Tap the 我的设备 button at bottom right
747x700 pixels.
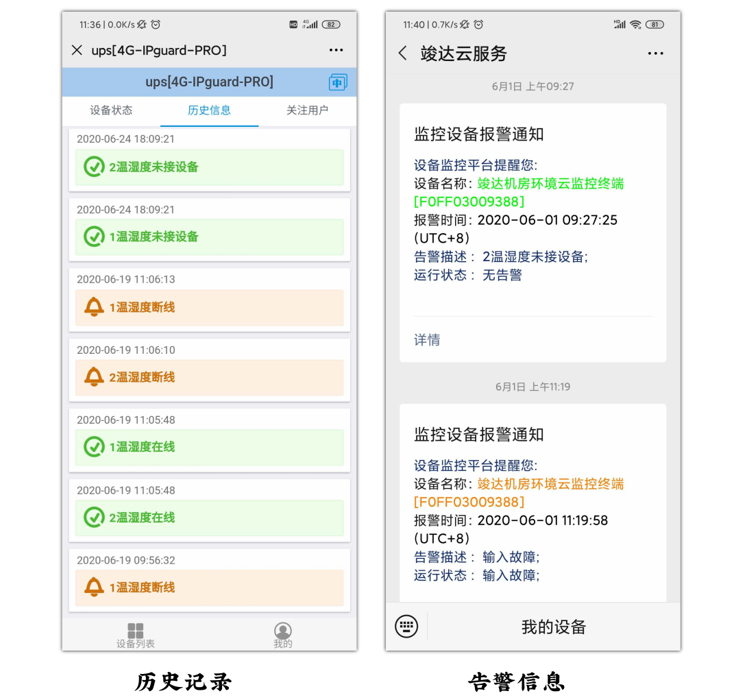tap(554, 626)
